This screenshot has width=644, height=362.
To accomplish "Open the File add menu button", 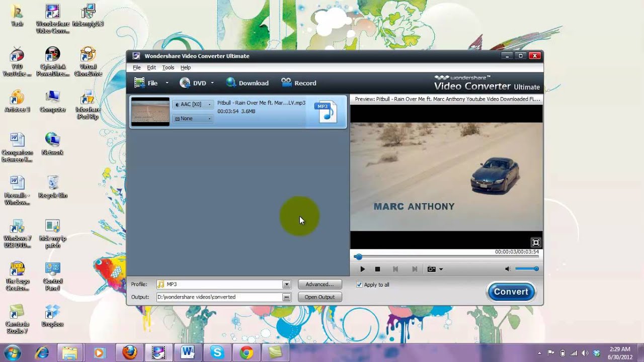I will [x=146, y=83].
